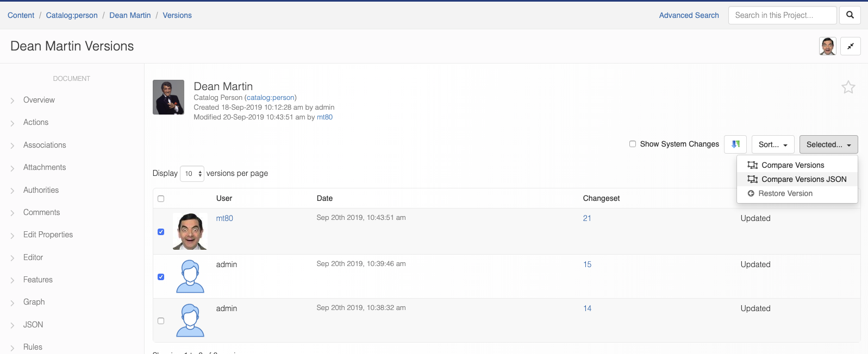
Task: Open the user avatar in top bar
Action: coord(827,46)
